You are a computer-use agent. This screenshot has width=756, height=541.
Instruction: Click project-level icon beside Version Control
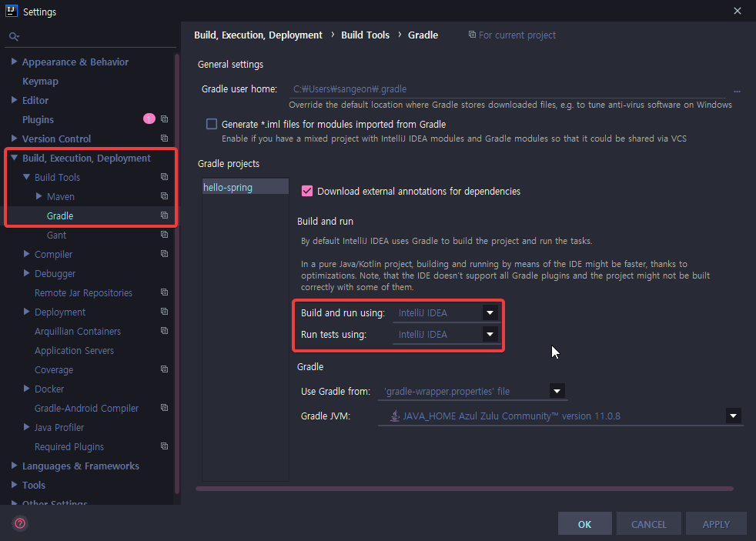(165, 139)
